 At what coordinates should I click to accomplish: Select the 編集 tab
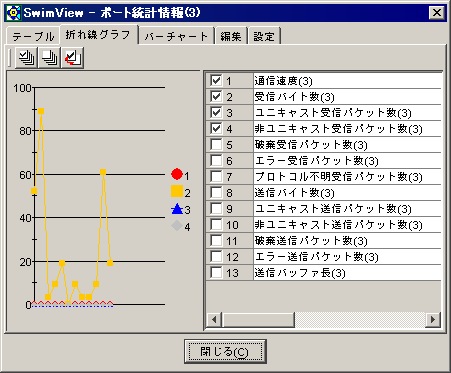(231, 36)
